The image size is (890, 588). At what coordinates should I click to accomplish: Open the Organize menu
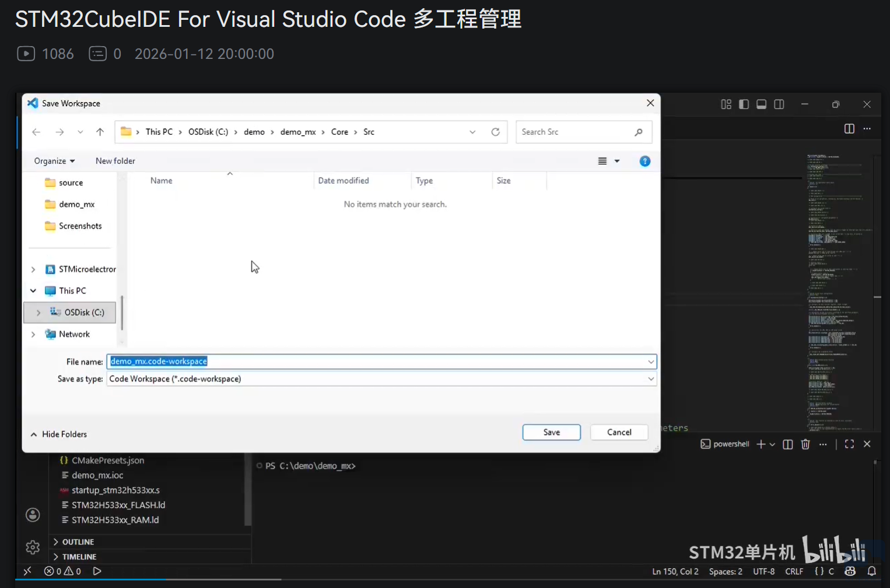coord(54,161)
